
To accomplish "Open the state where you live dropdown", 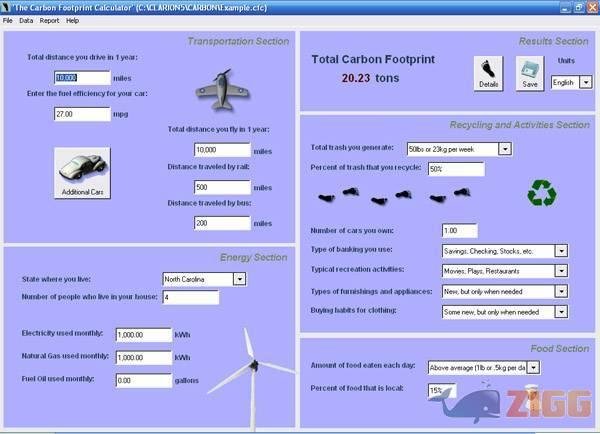I will click(239, 279).
